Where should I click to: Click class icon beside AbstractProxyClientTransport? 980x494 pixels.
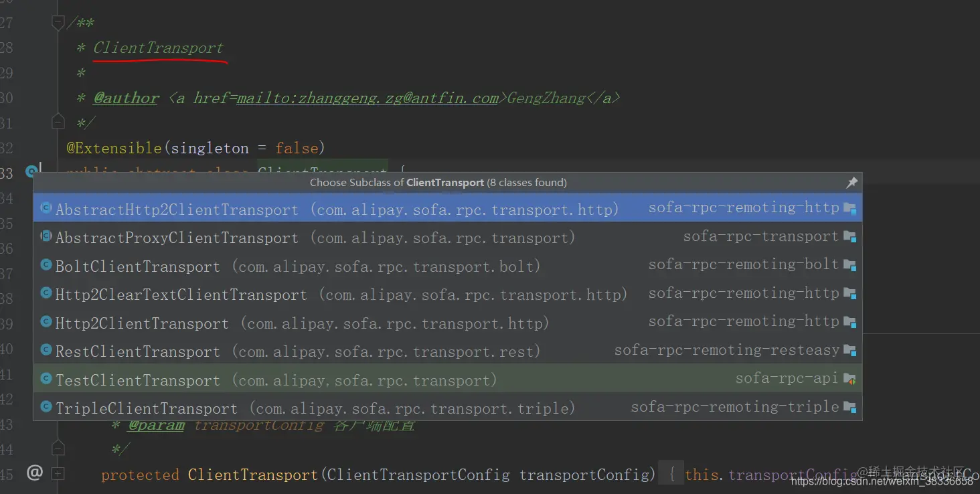click(46, 236)
